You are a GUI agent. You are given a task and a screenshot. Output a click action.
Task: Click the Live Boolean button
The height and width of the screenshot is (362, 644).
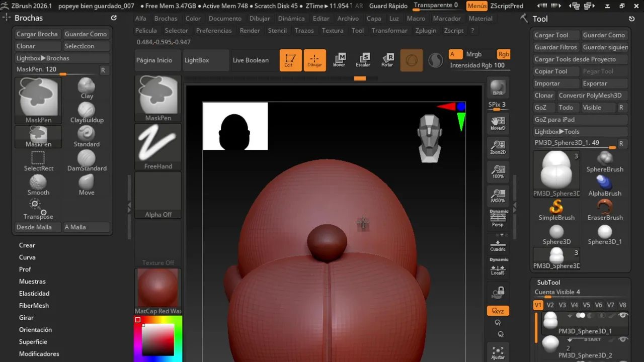pos(251,60)
